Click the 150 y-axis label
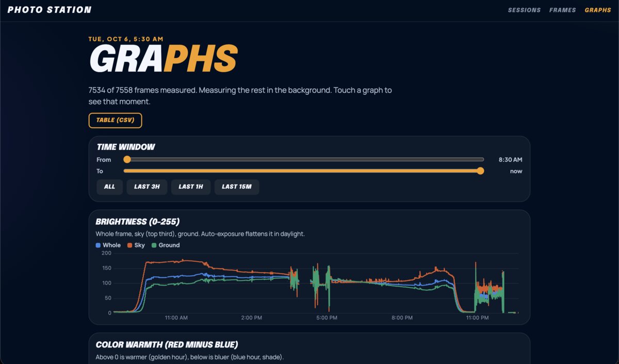The image size is (619, 364). click(106, 268)
